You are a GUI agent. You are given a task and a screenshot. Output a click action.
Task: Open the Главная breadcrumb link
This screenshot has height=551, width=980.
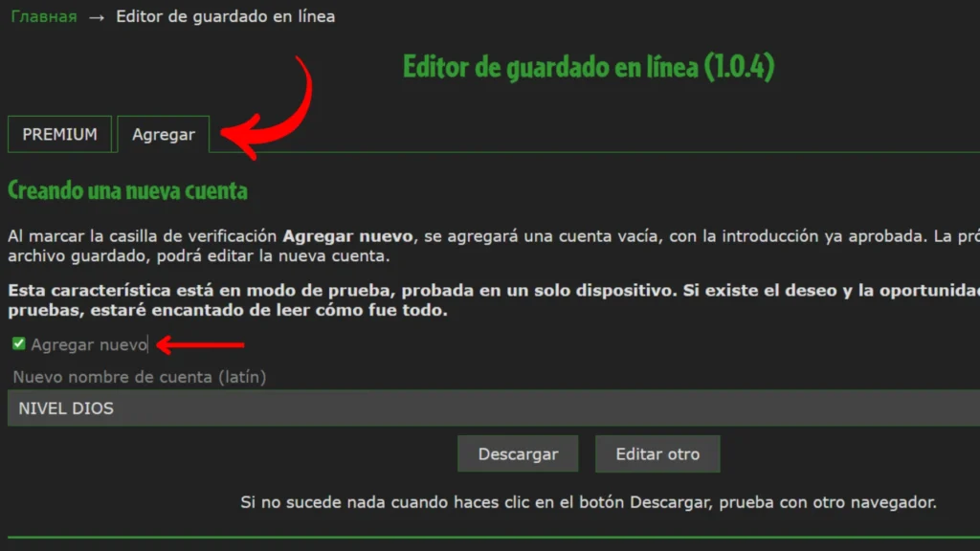tap(44, 16)
